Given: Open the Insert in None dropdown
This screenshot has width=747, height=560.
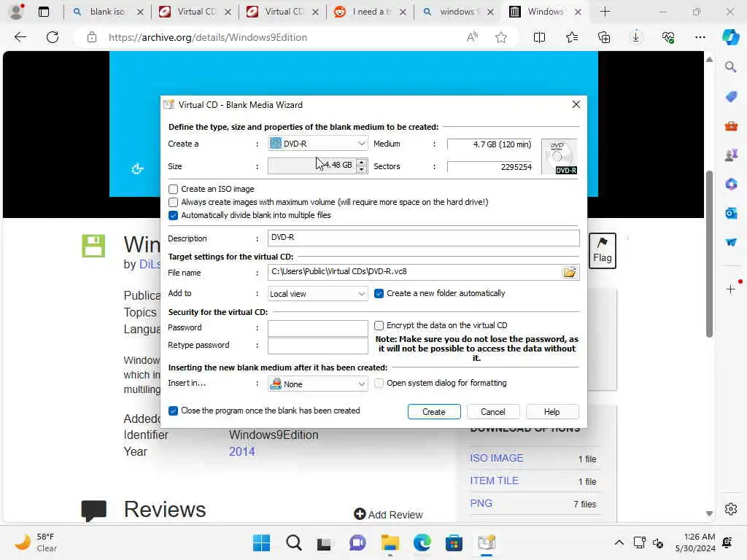Looking at the screenshot, I should [x=318, y=384].
